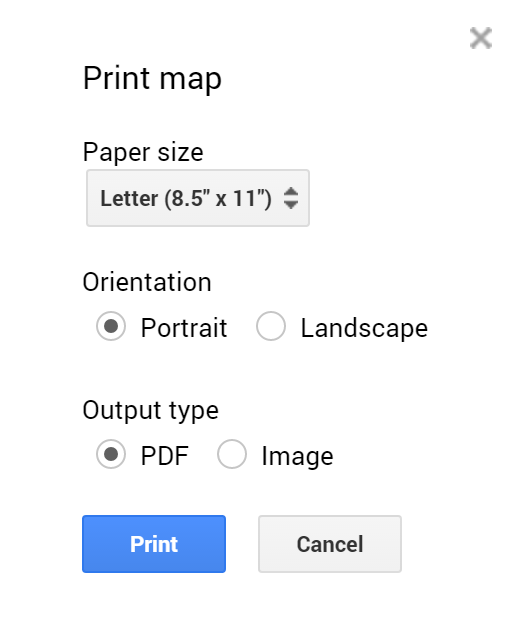The height and width of the screenshot is (633, 522).
Task: Click the Paper size field label
Action: click(x=143, y=152)
